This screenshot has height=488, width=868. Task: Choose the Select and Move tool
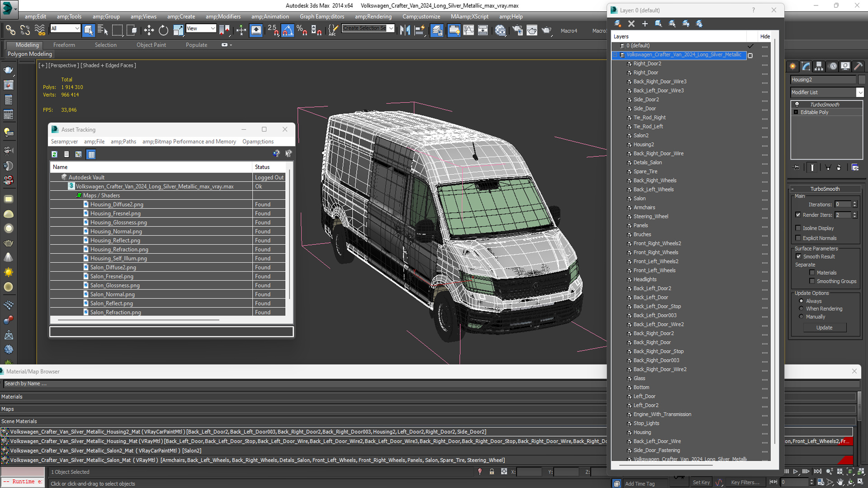(x=149, y=30)
